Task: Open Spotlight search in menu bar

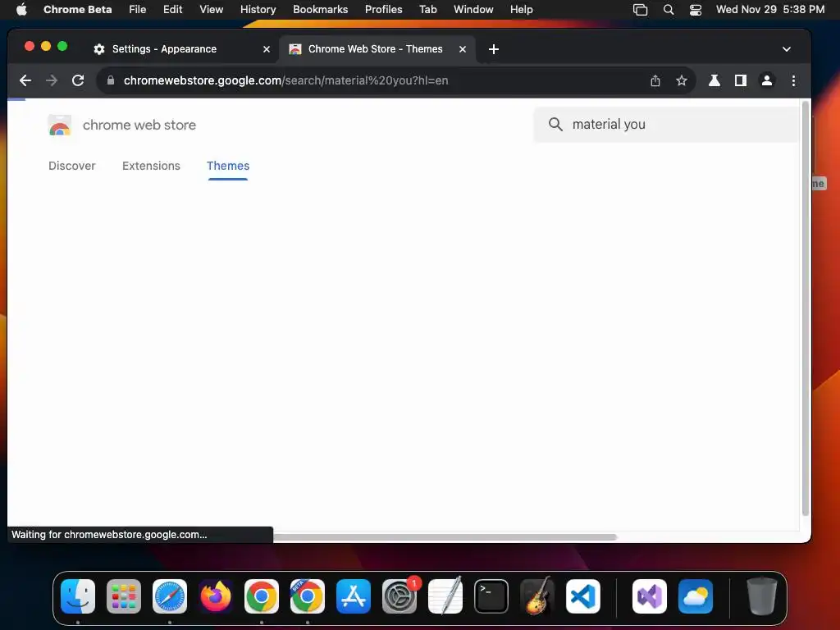Action: coord(668,9)
